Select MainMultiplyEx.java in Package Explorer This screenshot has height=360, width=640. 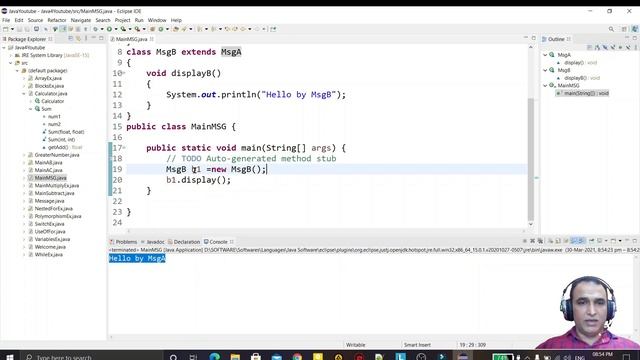click(x=57, y=186)
